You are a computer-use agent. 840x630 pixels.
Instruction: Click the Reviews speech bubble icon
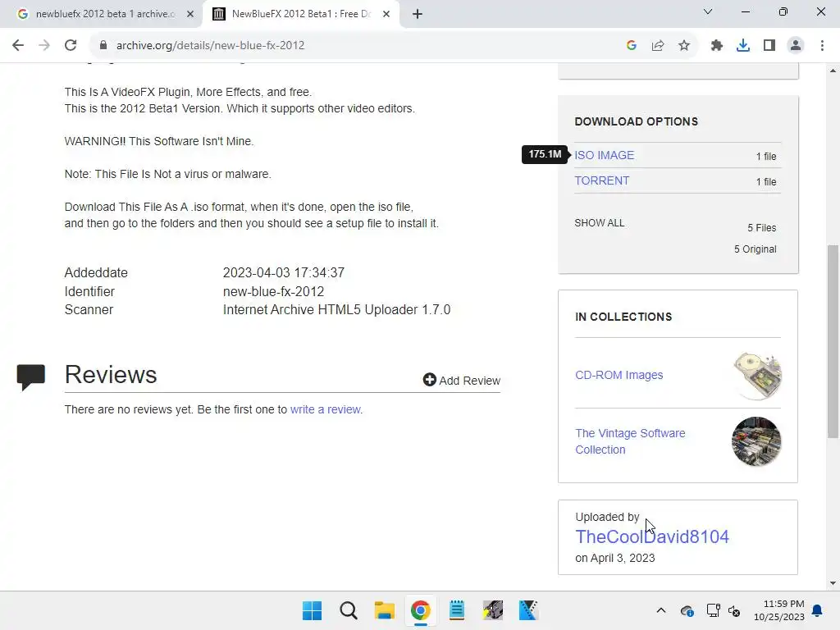[x=30, y=377]
